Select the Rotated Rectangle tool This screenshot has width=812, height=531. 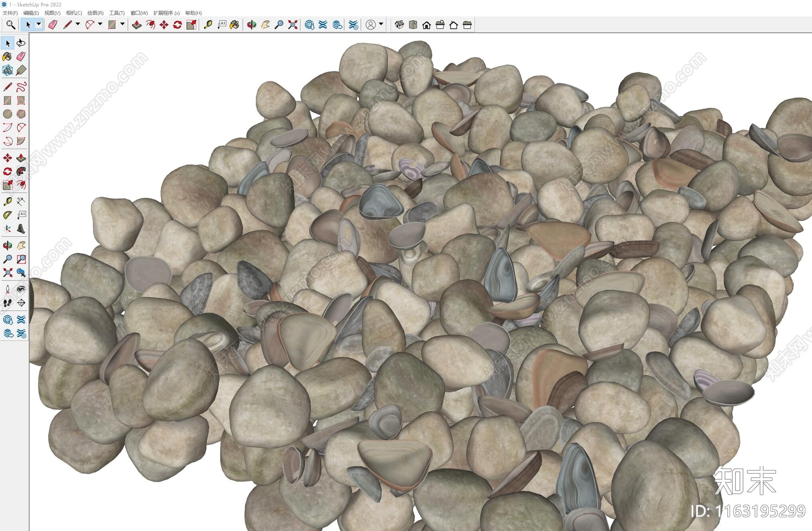click(x=21, y=100)
